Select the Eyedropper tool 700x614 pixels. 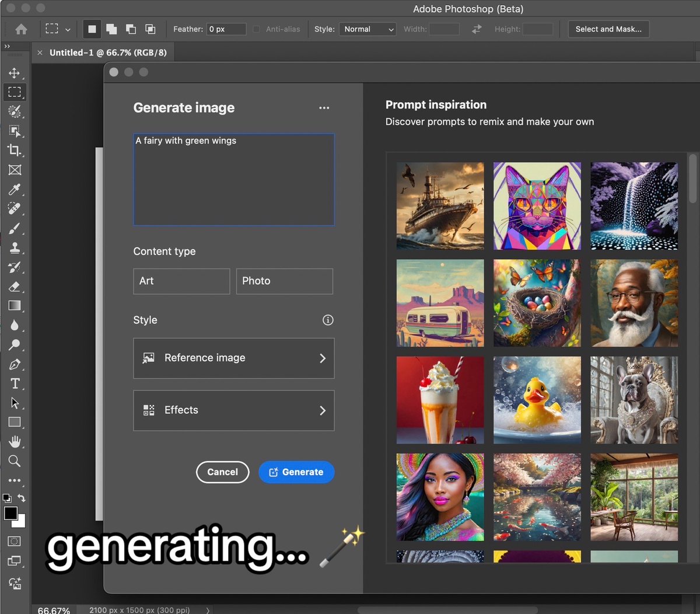pyautogui.click(x=15, y=189)
